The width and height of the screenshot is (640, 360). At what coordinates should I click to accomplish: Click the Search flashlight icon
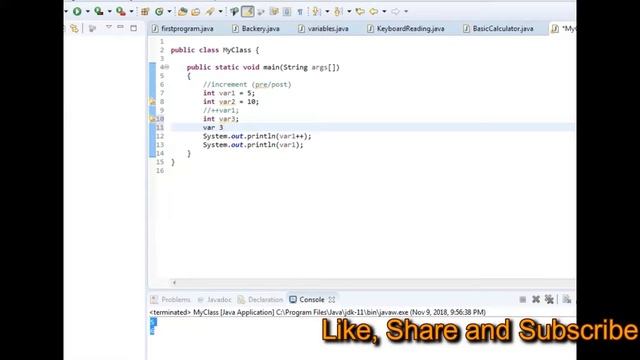point(210,11)
